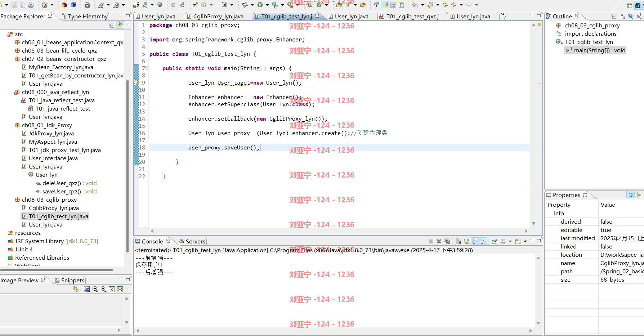
Task: Toggle Show Whitespace Characters pilcrow icon
Action: coord(401,5)
